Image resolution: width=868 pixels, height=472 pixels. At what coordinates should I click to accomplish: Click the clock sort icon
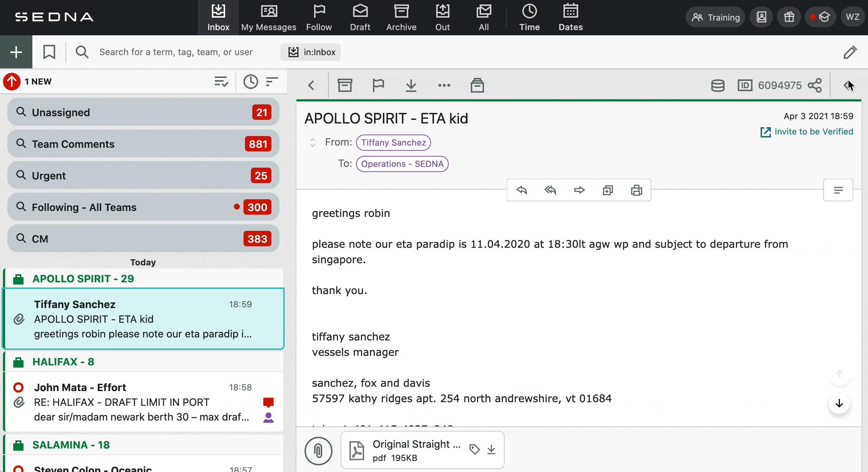coord(251,81)
